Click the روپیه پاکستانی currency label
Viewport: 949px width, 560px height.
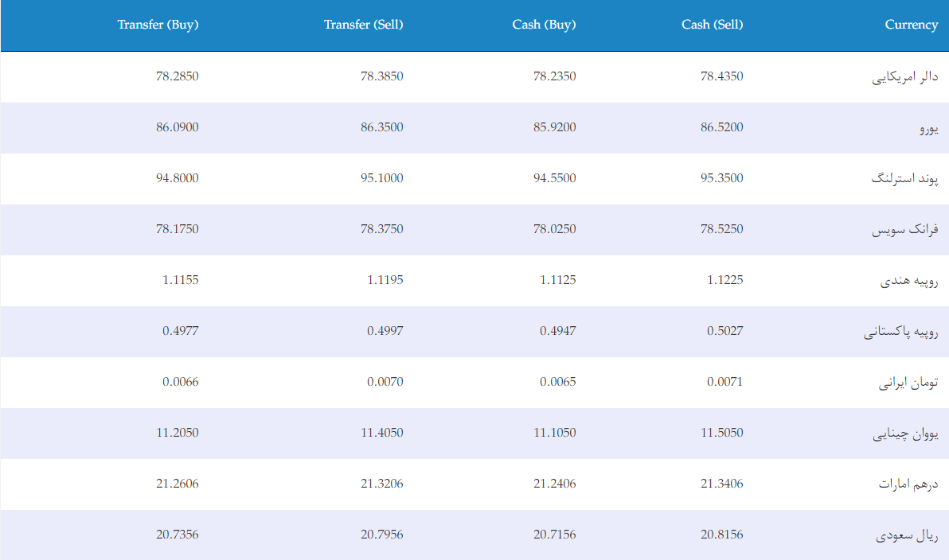pyautogui.click(x=900, y=332)
